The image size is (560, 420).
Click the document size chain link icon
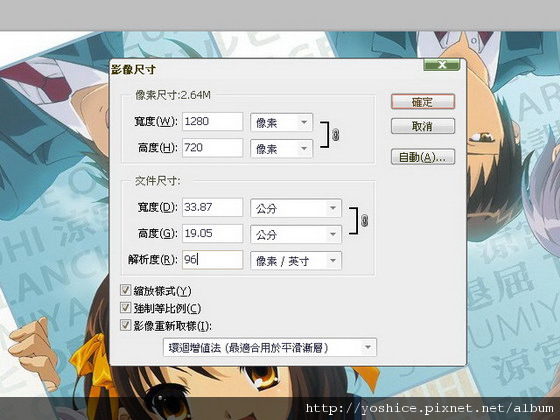pos(364,220)
